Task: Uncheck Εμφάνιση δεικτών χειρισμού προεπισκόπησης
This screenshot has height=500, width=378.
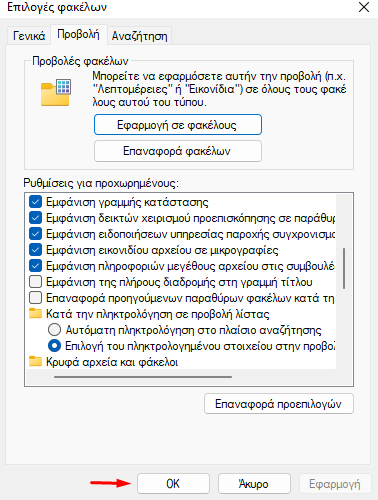Action: pyautogui.click(x=35, y=218)
